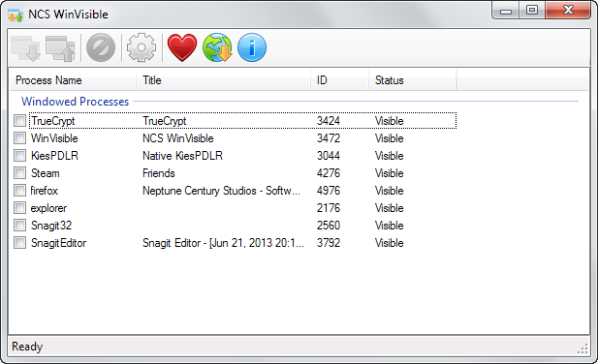Check the SnagitEditor process checkbox
Screen dimensions: 598x364
pos(19,243)
